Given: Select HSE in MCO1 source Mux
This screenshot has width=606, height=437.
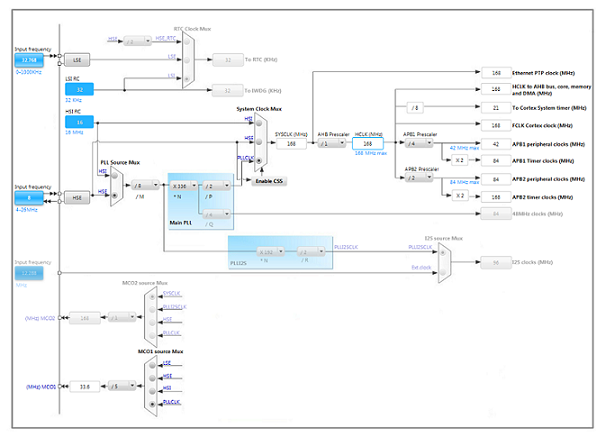Looking at the screenshot, I should click(x=152, y=378).
